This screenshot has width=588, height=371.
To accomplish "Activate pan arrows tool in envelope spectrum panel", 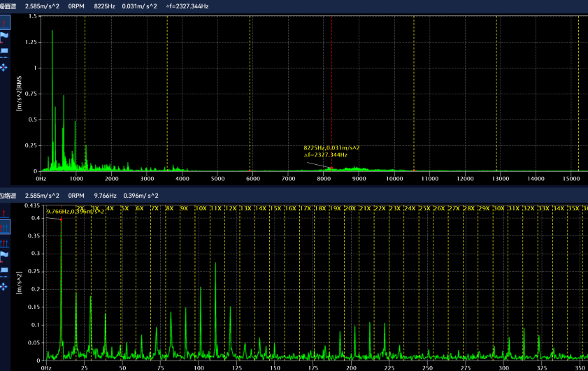I will pyautogui.click(x=5, y=286).
